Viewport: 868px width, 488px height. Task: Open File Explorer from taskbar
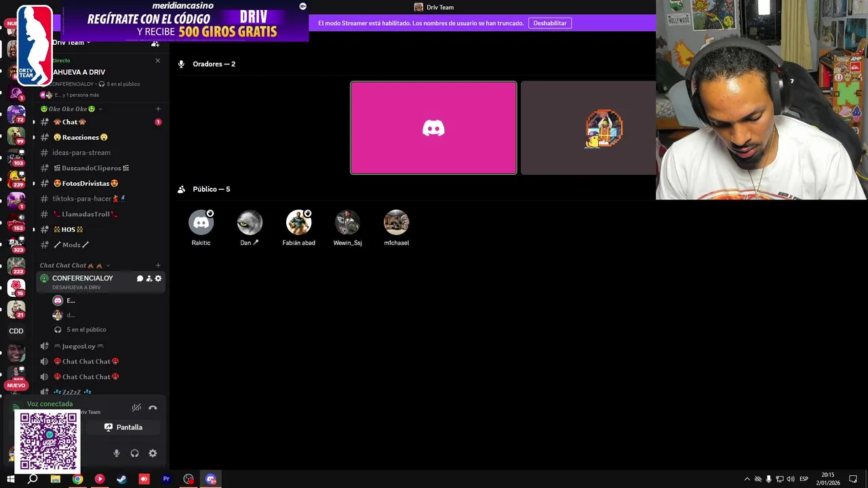pos(56,479)
